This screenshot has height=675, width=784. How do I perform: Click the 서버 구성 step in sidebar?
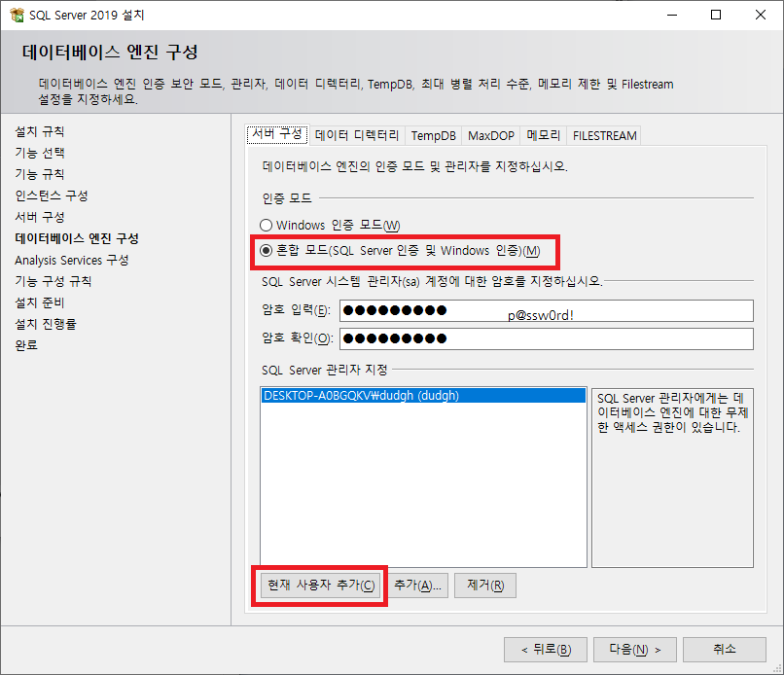[x=40, y=218]
